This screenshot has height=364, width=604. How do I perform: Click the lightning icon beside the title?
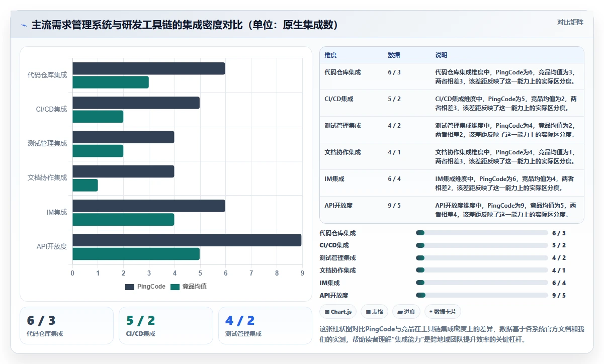(24, 25)
